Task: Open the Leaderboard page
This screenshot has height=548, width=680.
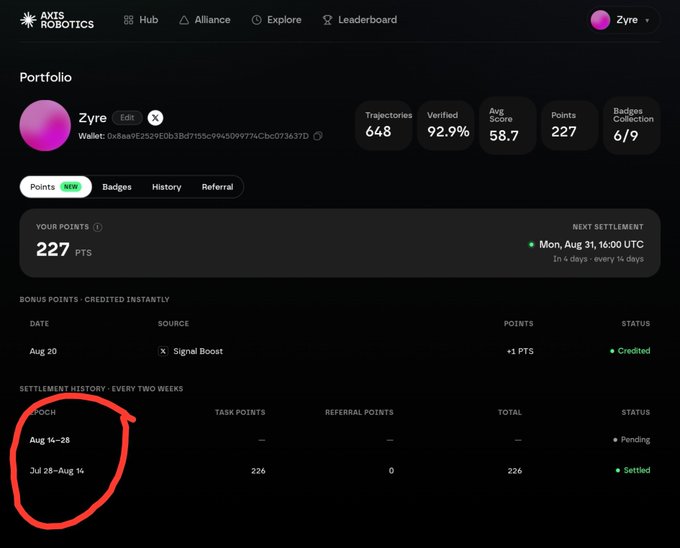Action: (360, 20)
